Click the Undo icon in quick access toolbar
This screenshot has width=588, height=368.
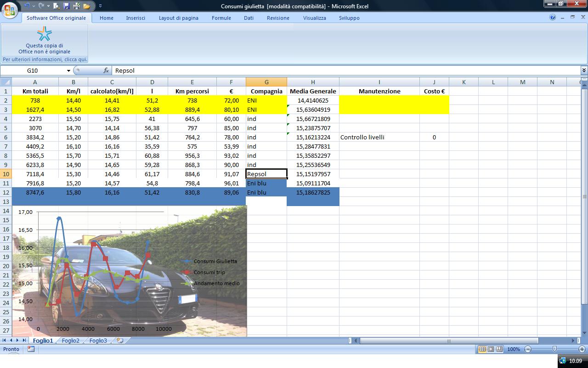(x=27, y=6)
